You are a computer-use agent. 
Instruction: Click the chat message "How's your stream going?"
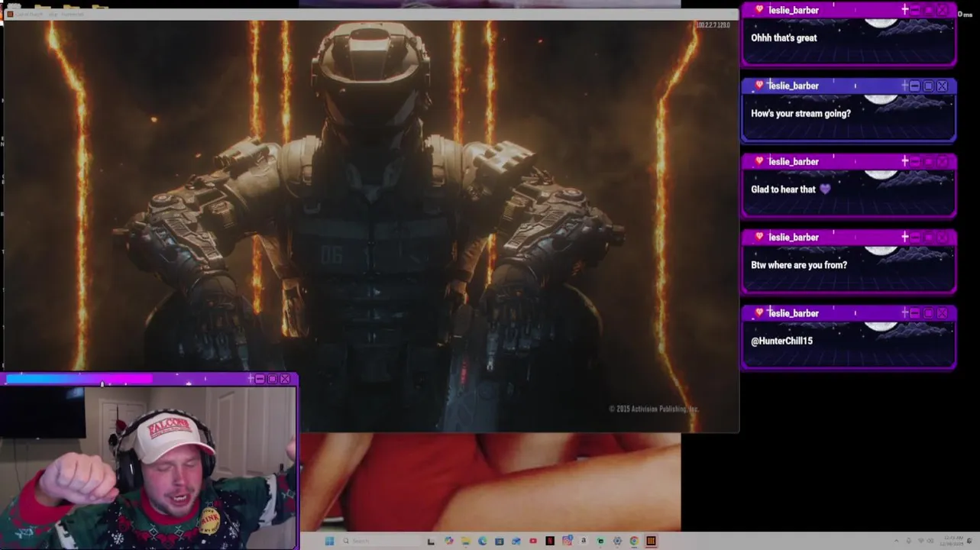coord(800,114)
